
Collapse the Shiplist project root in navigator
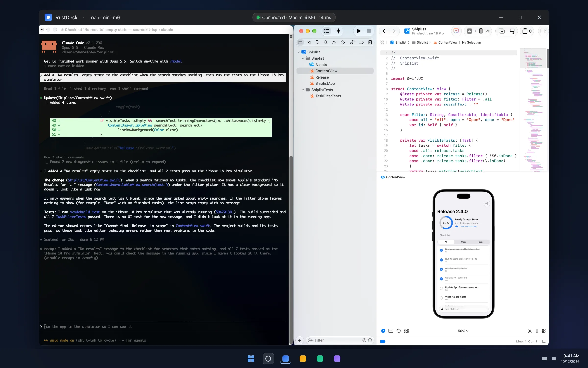[x=299, y=52]
